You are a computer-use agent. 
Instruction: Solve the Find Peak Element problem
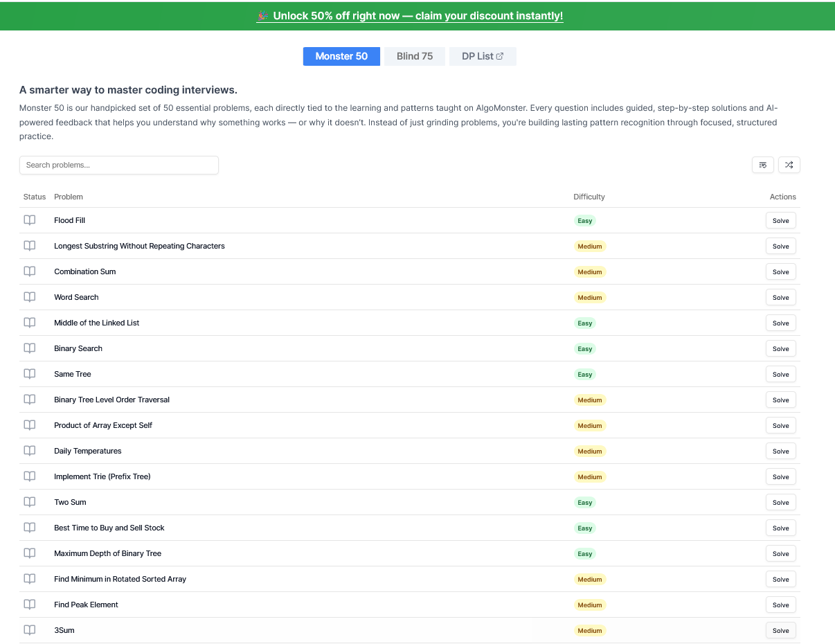(780, 605)
